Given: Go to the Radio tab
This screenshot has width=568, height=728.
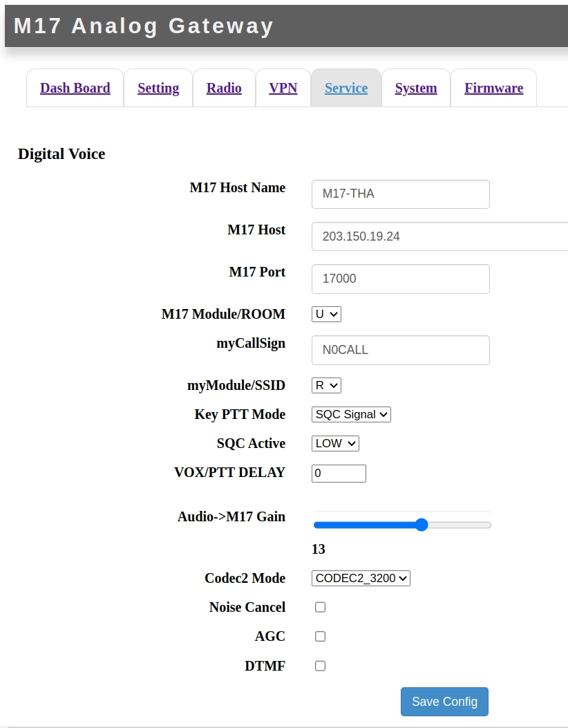Looking at the screenshot, I should (x=224, y=88).
